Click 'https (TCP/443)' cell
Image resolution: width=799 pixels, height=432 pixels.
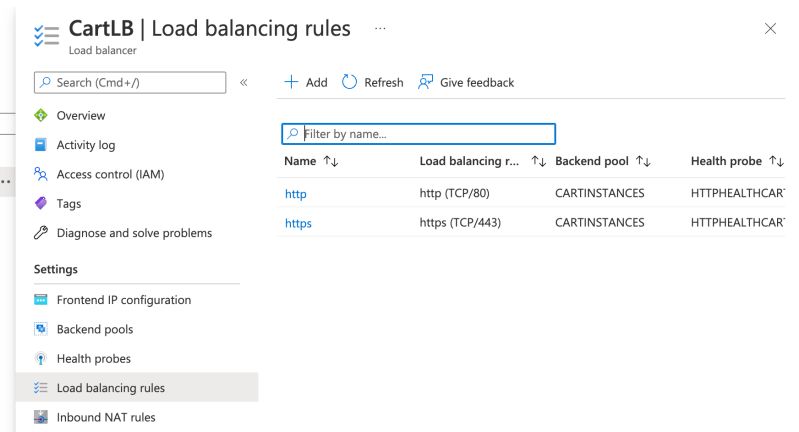pos(460,223)
